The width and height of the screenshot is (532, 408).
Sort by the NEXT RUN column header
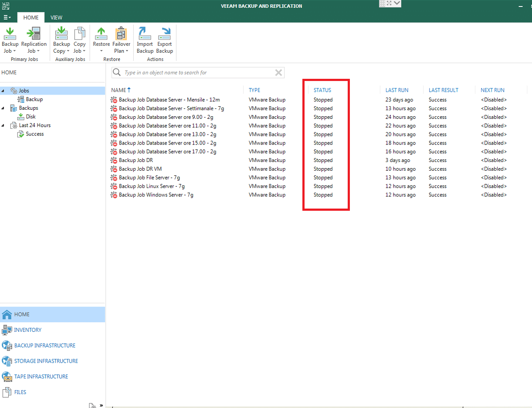(492, 90)
